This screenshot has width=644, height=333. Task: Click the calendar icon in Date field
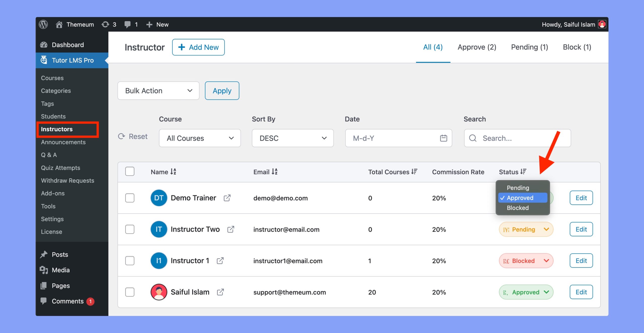pyautogui.click(x=444, y=138)
